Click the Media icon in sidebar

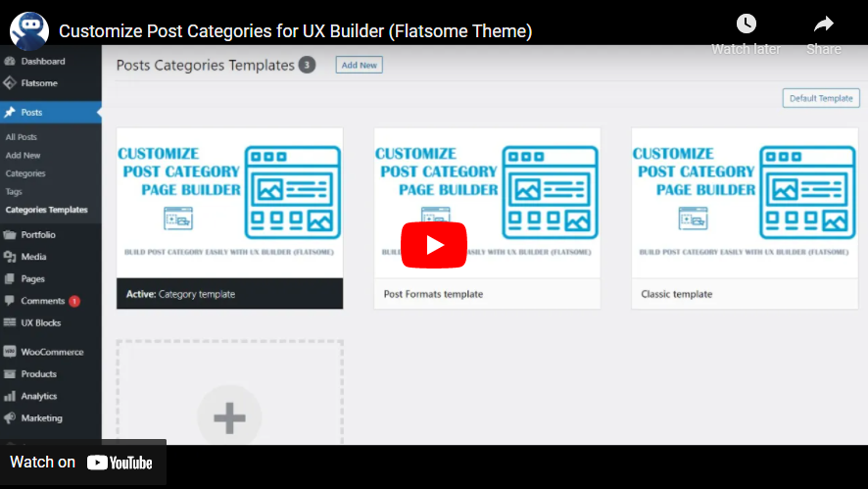click(x=10, y=257)
